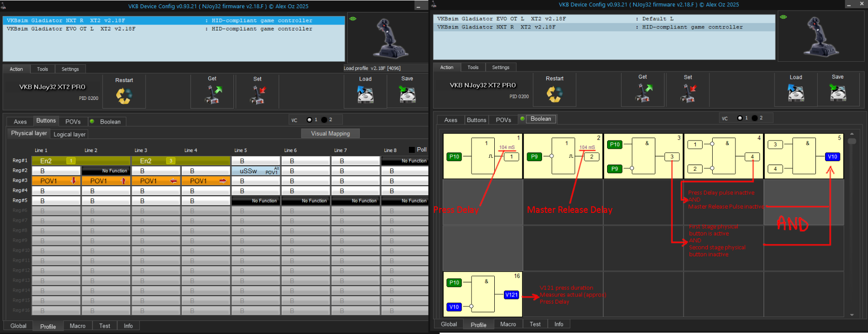Select VC radio 2 in the left window

[x=324, y=120]
